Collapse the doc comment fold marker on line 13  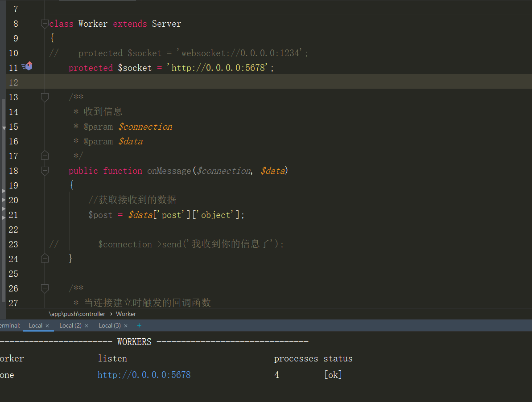[45, 97]
